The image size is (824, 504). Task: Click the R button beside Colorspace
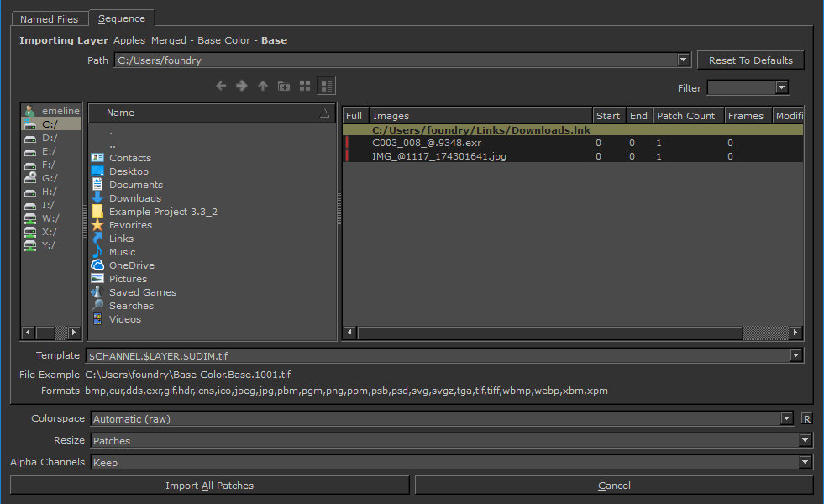pos(806,418)
